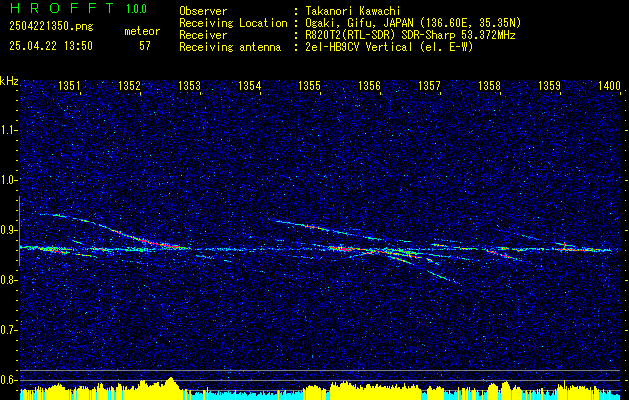The height and width of the screenshot is (400, 629).
Task: Click the 1352 time marker
Action: [x=129, y=85]
